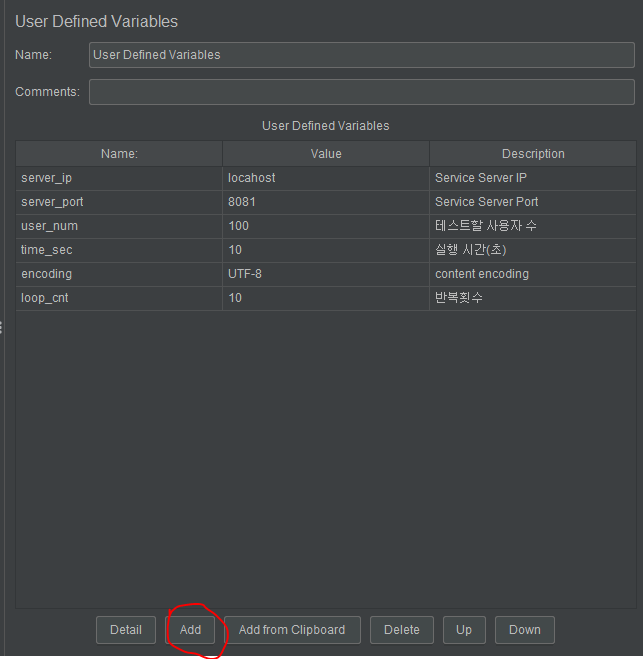Select the user_num name cell
The width and height of the screenshot is (643, 659).
119,226
